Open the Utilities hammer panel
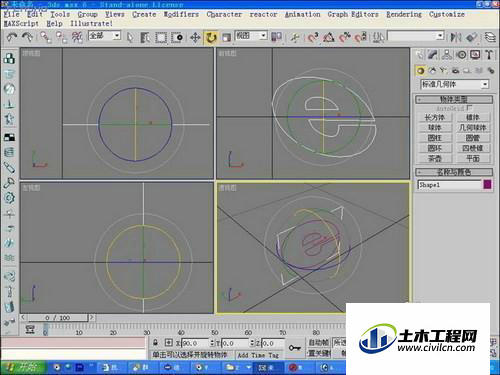Viewport: 500px width, 375px height. tap(489, 55)
